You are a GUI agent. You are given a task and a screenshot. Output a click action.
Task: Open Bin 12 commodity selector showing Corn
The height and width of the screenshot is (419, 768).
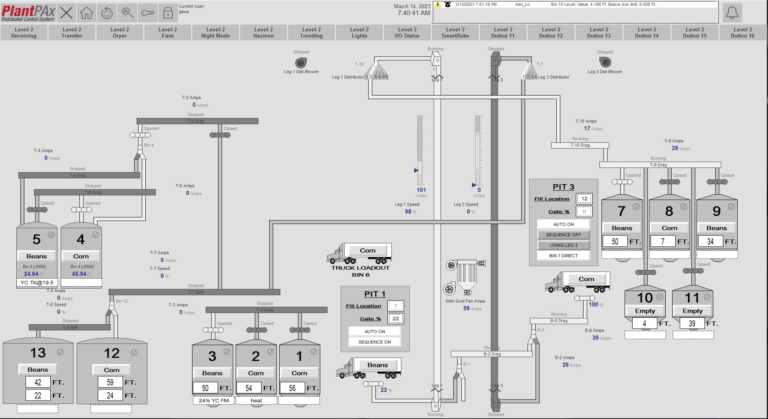tap(112, 368)
